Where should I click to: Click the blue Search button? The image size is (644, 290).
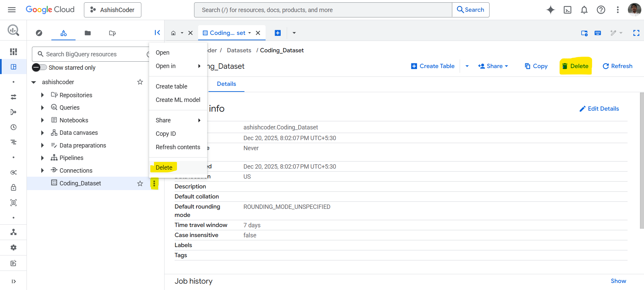pyautogui.click(x=471, y=10)
